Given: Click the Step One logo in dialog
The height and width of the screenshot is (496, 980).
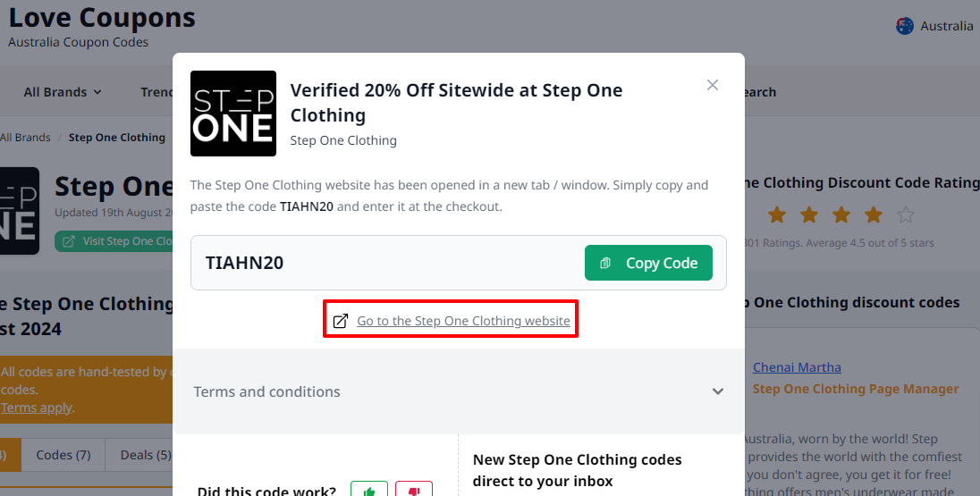Looking at the screenshot, I should 233,113.
